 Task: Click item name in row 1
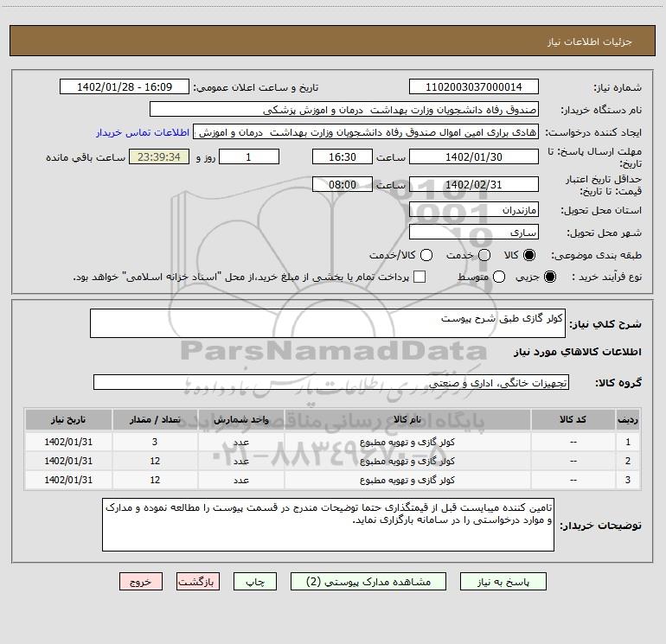pyautogui.click(x=407, y=442)
